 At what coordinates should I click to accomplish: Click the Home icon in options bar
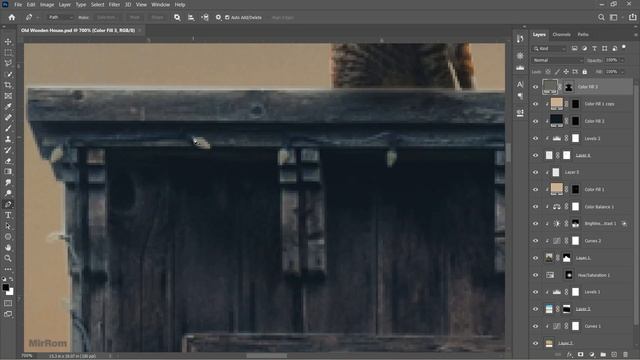(12, 18)
